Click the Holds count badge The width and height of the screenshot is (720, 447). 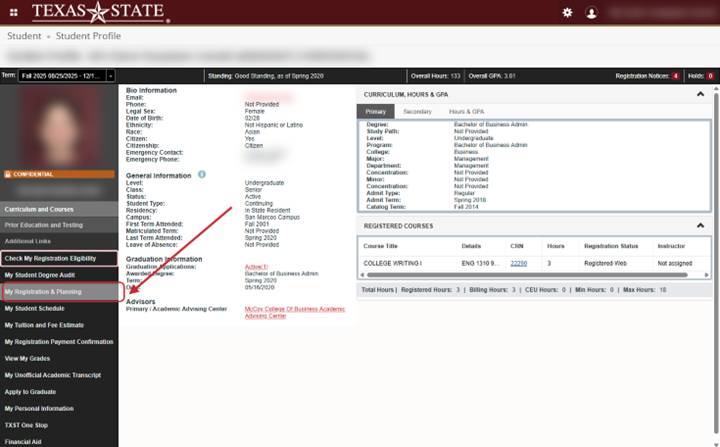point(710,75)
